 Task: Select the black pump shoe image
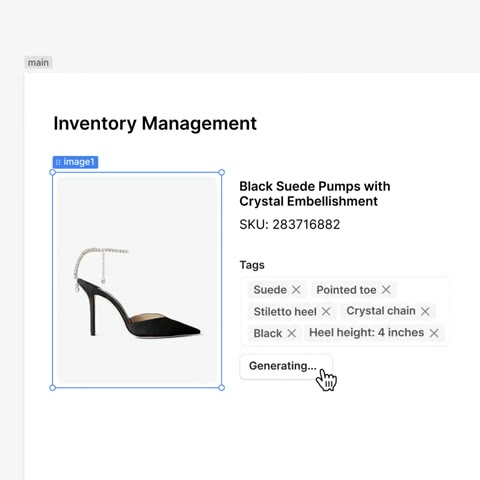click(x=137, y=280)
